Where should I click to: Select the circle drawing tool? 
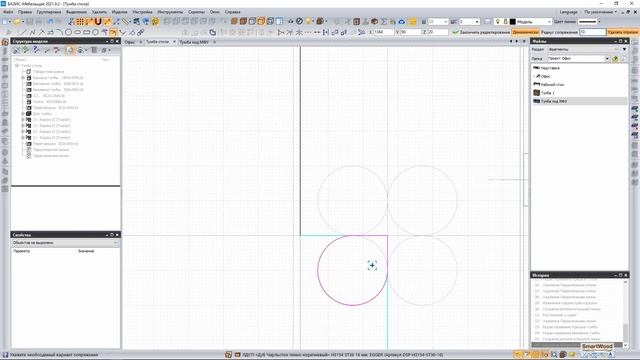click(x=69, y=32)
